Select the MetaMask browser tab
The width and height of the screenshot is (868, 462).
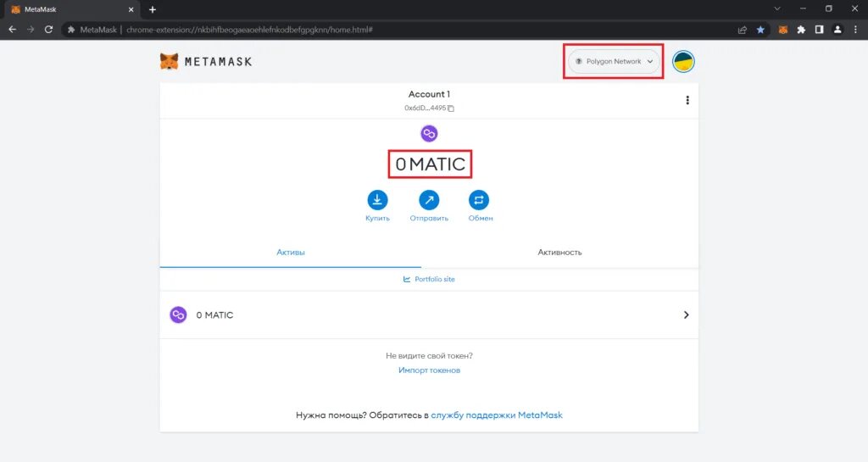72,9
